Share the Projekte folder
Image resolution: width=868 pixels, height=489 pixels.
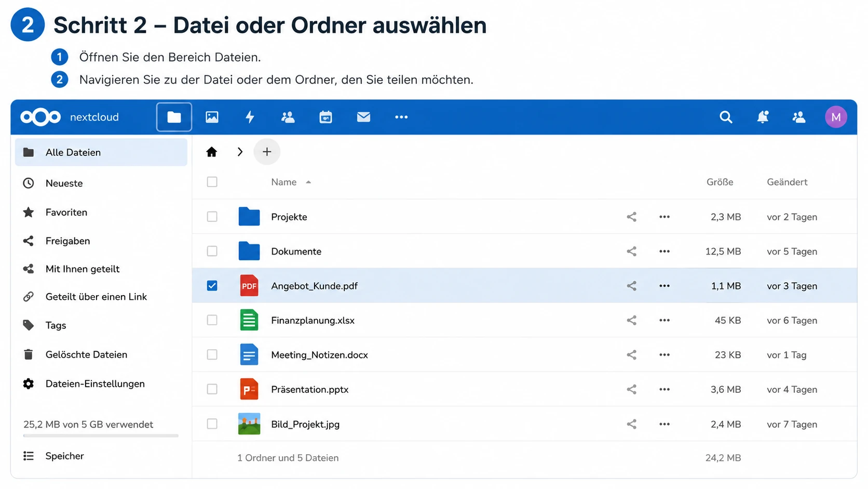(631, 217)
